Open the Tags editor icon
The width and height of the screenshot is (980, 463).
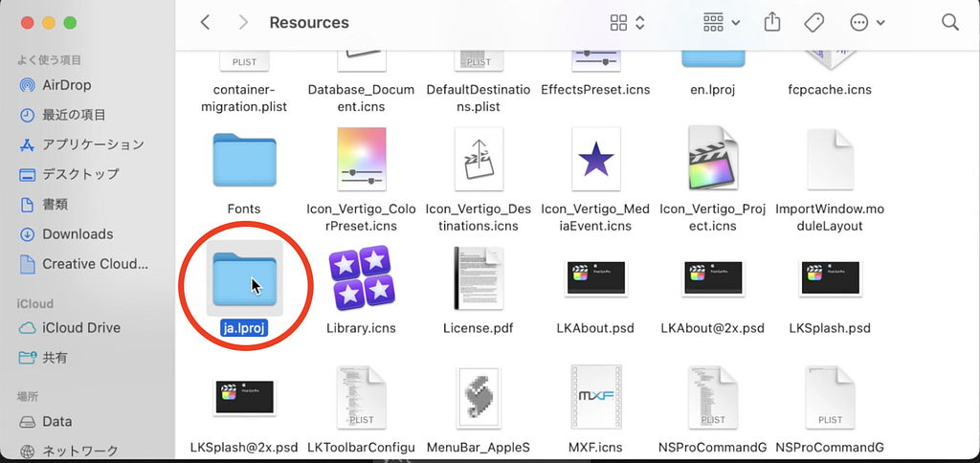813,23
